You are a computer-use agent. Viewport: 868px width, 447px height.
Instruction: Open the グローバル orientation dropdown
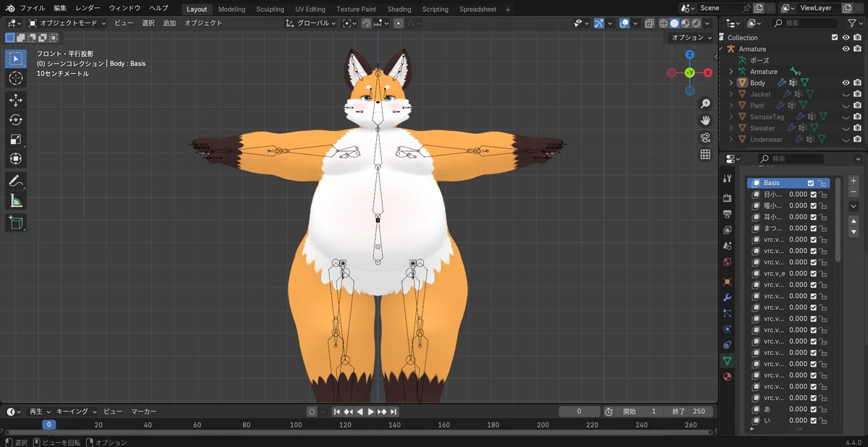pyautogui.click(x=312, y=23)
